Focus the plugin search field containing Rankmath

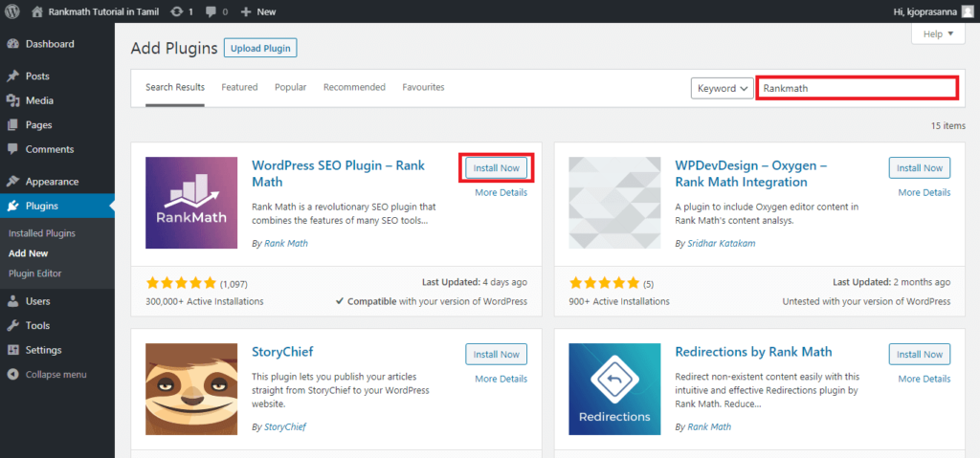tap(857, 88)
